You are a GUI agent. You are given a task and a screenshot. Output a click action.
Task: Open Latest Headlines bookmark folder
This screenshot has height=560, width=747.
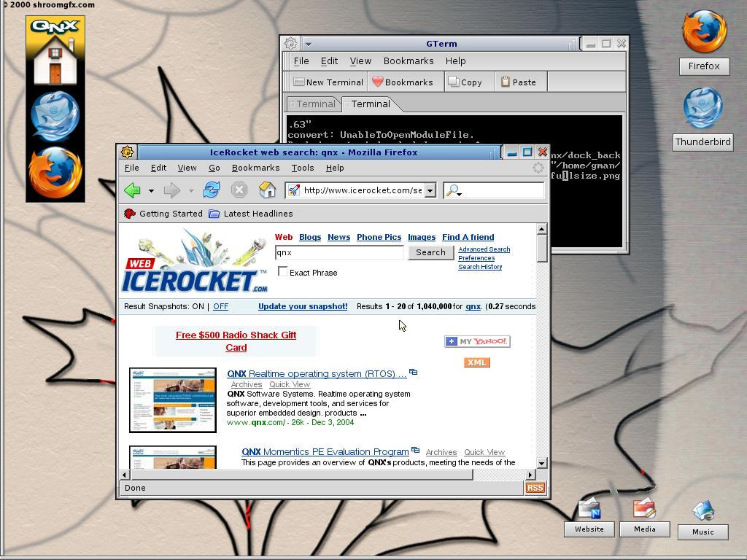coord(251,214)
